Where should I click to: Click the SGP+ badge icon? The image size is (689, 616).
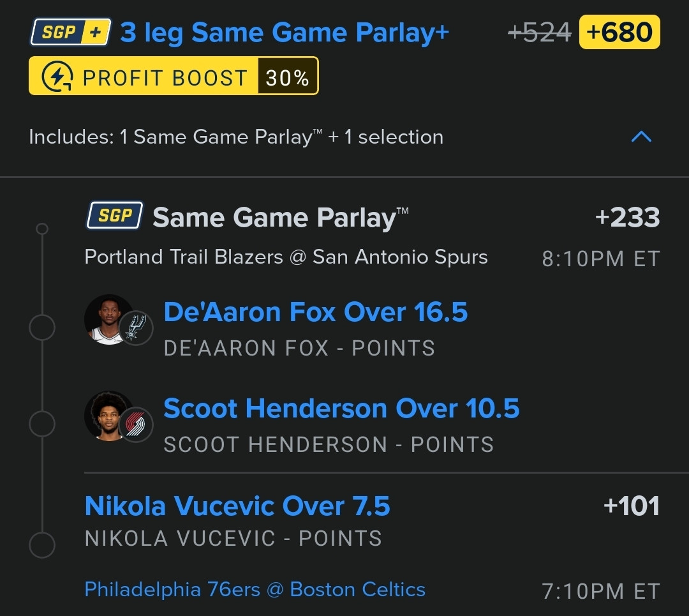tap(70, 32)
